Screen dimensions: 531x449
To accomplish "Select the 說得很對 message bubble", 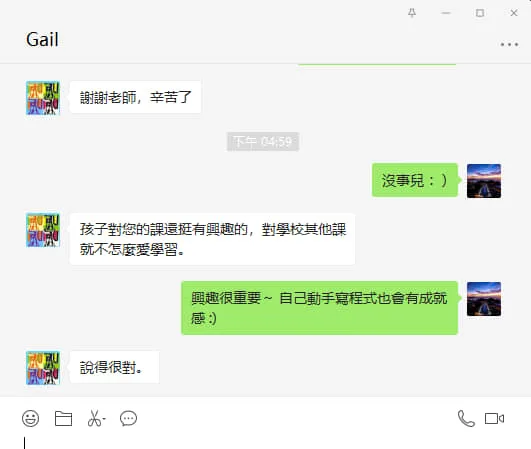I will (114, 367).
